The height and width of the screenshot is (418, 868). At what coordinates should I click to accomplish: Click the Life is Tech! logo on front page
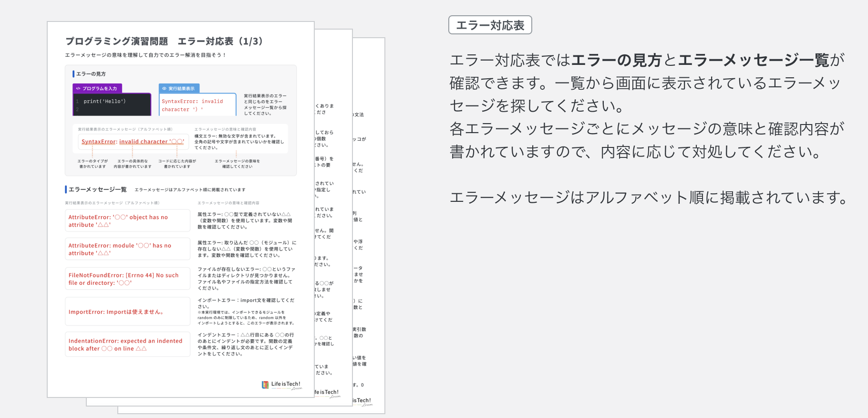tap(282, 385)
